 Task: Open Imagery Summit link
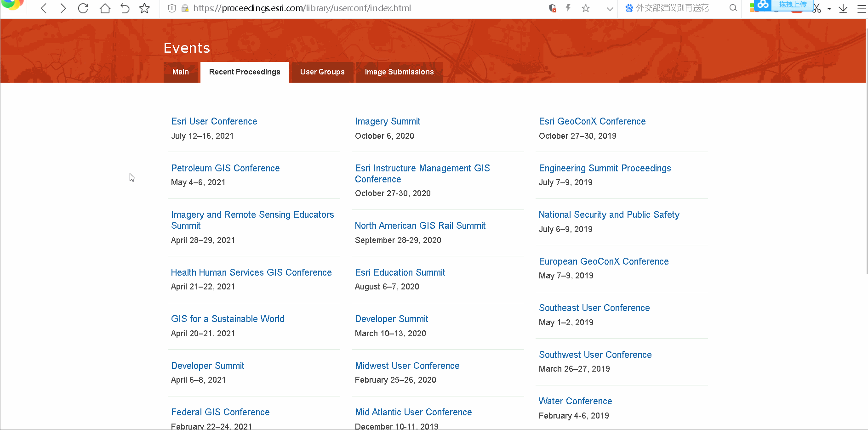(x=388, y=121)
